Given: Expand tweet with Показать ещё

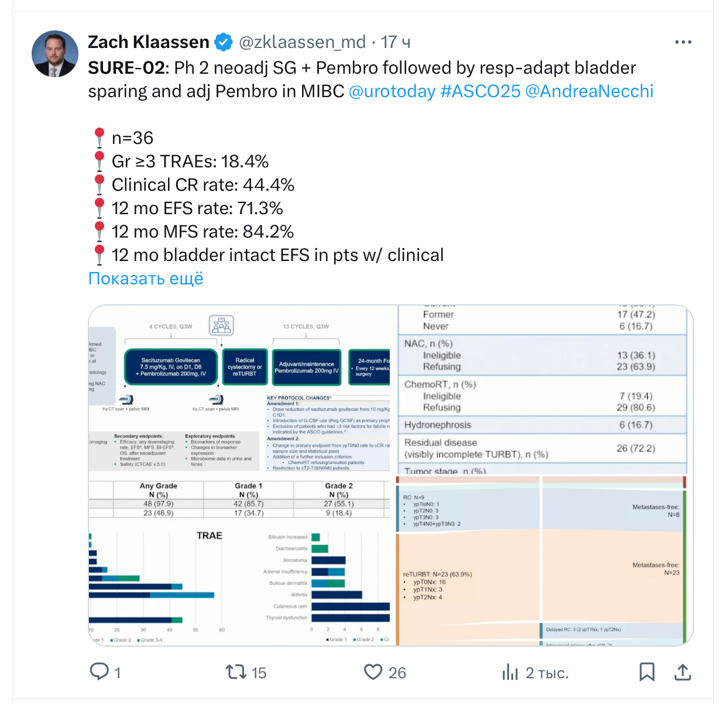Looking at the screenshot, I should pyautogui.click(x=146, y=279).
